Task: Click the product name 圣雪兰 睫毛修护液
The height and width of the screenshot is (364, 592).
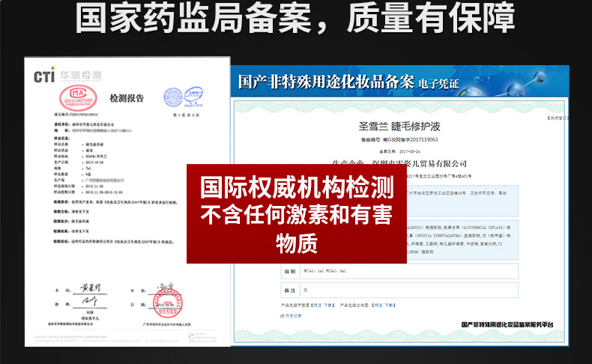Action: [399, 126]
